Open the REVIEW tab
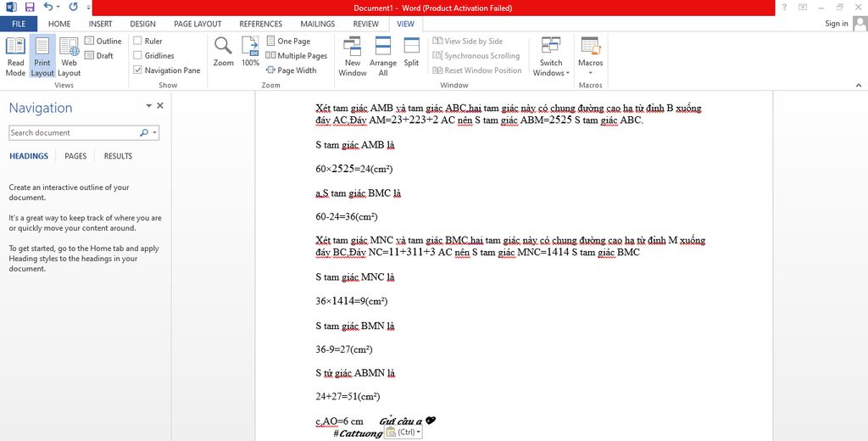Viewport: 868px width, 441px height. point(366,24)
